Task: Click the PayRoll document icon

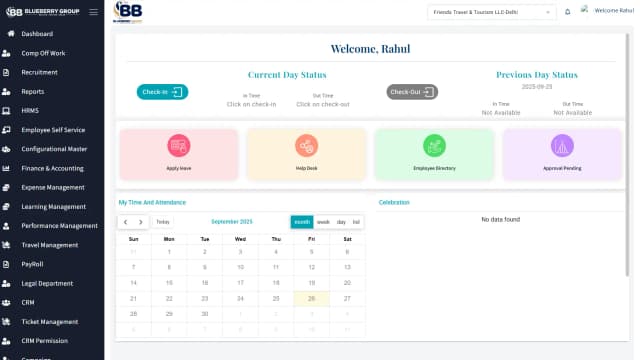Action: (6, 264)
